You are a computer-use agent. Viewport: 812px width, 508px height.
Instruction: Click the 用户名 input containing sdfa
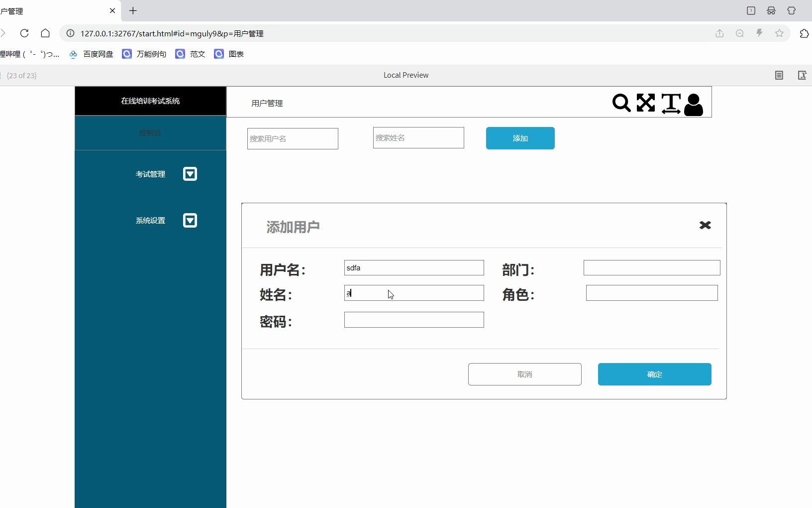[x=414, y=267]
